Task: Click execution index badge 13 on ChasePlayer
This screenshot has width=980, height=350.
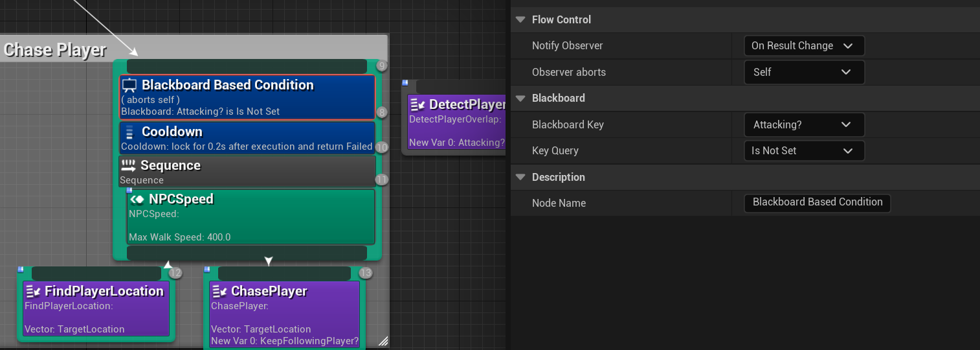Action: (366, 273)
